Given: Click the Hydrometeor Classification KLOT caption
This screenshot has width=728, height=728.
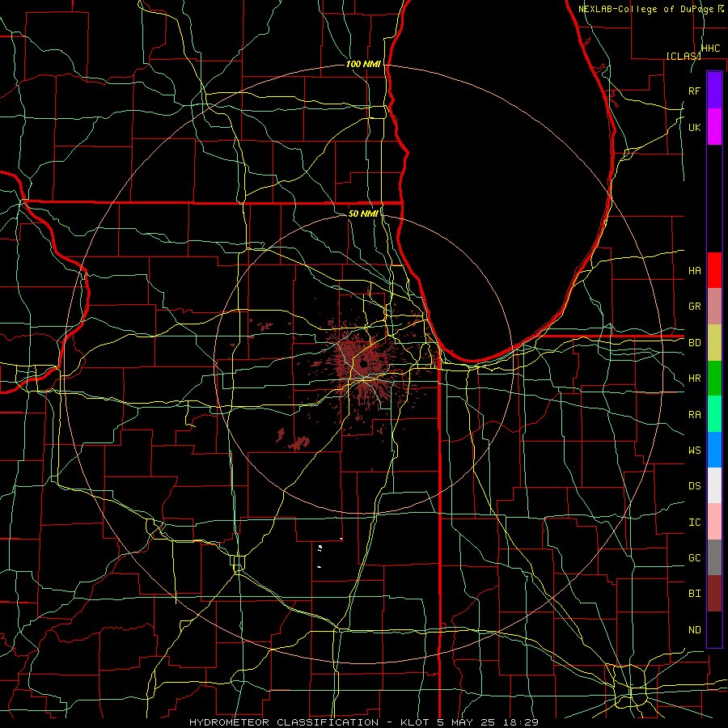Looking at the screenshot, I should [x=364, y=722].
